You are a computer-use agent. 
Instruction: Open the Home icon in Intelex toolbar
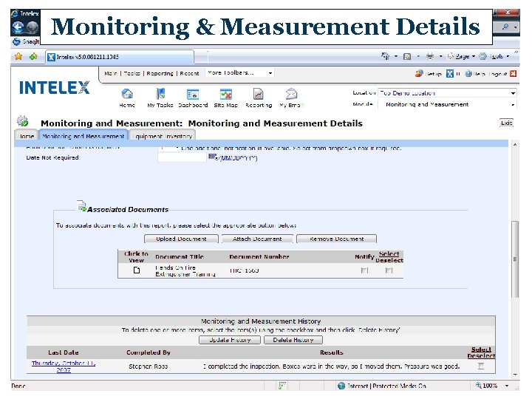pyautogui.click(x=127, y=94)
